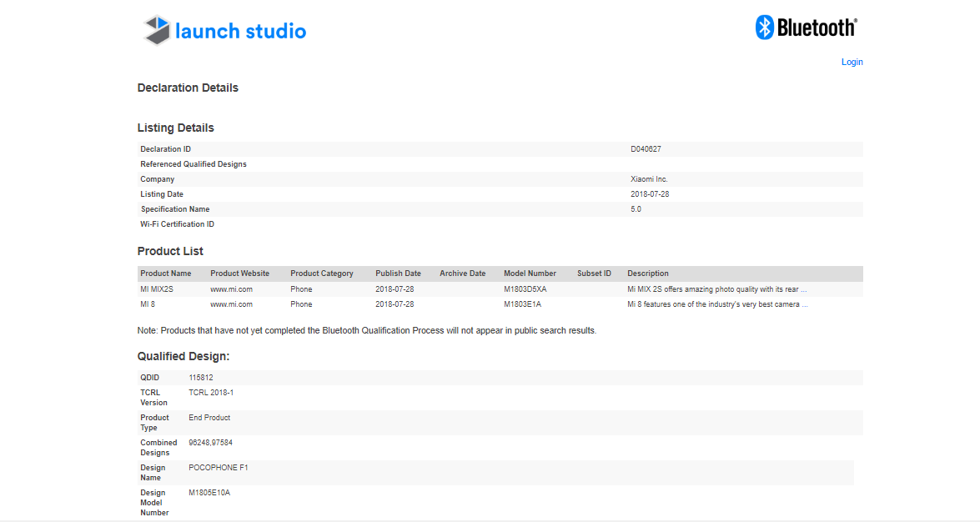Viewport: 980px width, 522px height.
Task: Click the Archive Date column header
Action: (463, 274)
